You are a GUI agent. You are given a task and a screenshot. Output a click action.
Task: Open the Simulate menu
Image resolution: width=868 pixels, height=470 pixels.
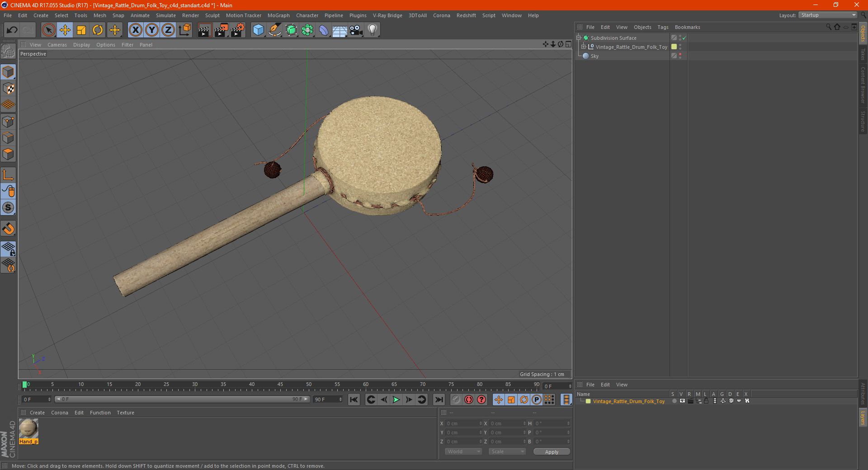click(166, 15)
